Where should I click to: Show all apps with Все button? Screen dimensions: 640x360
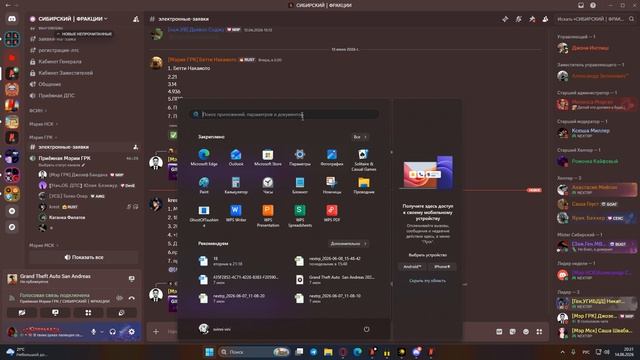[360, 137]
